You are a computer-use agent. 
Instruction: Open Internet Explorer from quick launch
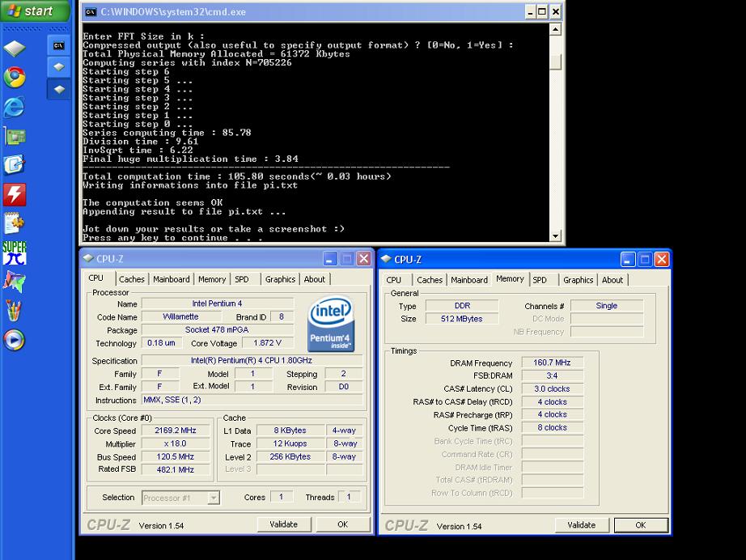15,107
